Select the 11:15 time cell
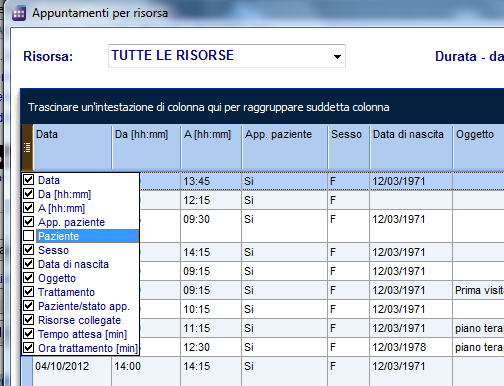Viewport: 504px width, 386px height. (211, 328)
